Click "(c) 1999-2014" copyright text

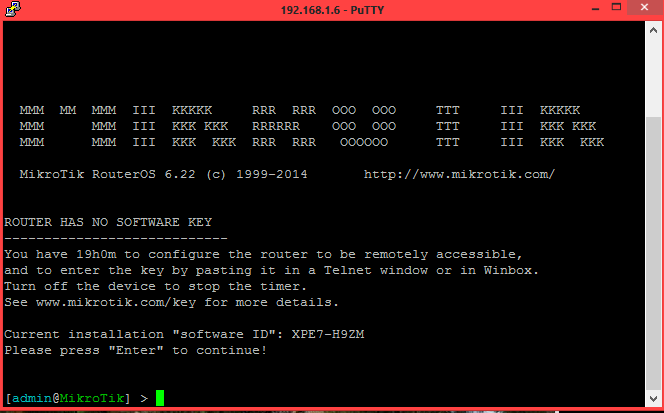coord(257,174)
